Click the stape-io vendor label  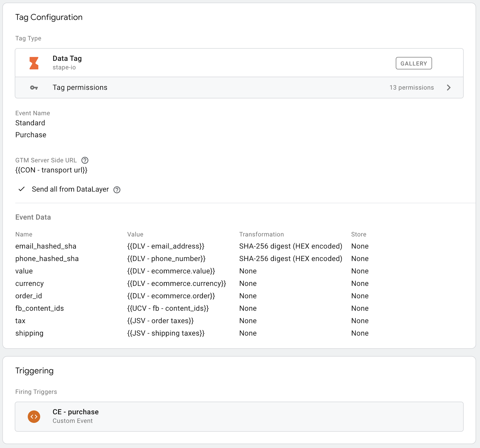coord(64,67)
